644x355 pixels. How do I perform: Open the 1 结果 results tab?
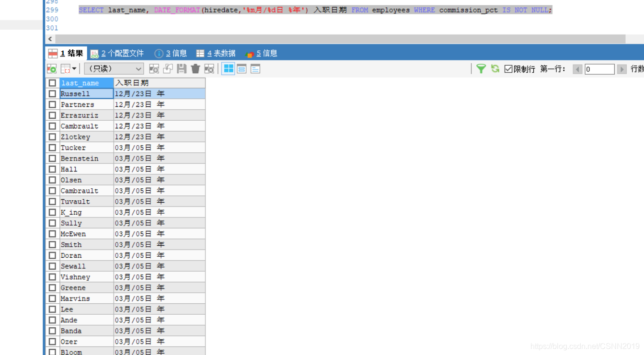pyautogui.click(x=66, y=53)
